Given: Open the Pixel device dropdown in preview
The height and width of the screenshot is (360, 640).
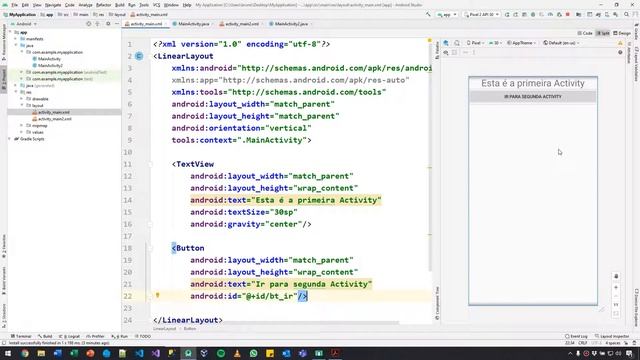Looking at the screenshot, I should pos(476,43).
